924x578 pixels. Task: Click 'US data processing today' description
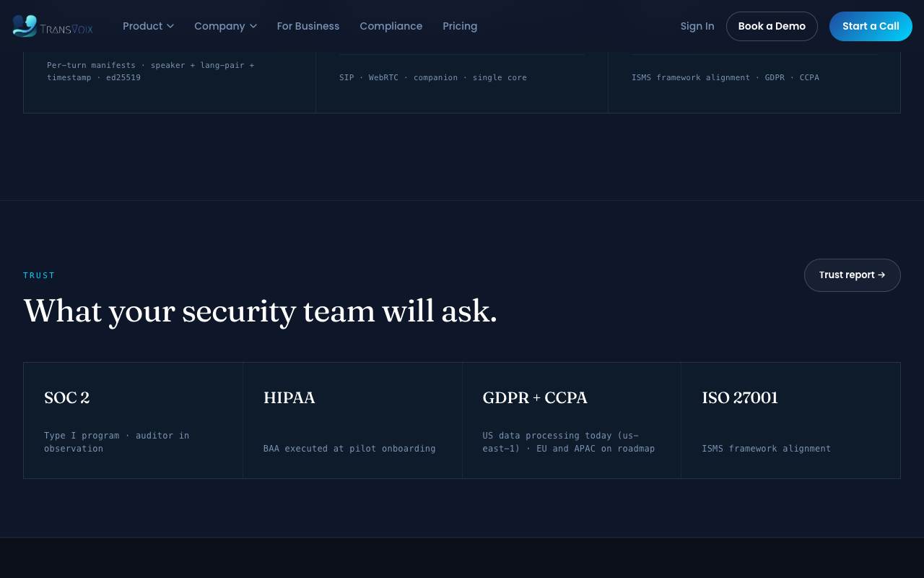[569, 442]
